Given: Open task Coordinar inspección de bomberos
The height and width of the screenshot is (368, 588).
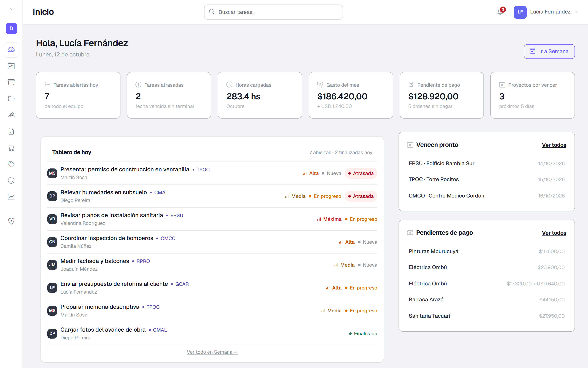Looking at the screenshot, I should point(212,242).
